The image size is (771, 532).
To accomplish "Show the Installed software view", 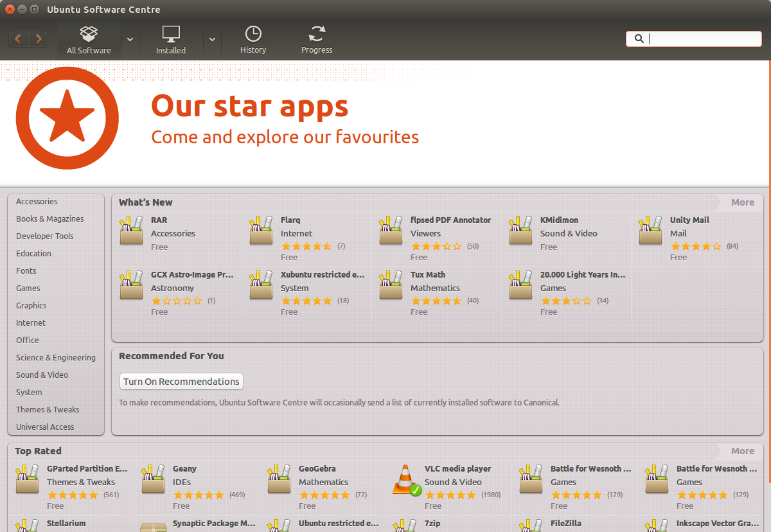I will (171, 39).
